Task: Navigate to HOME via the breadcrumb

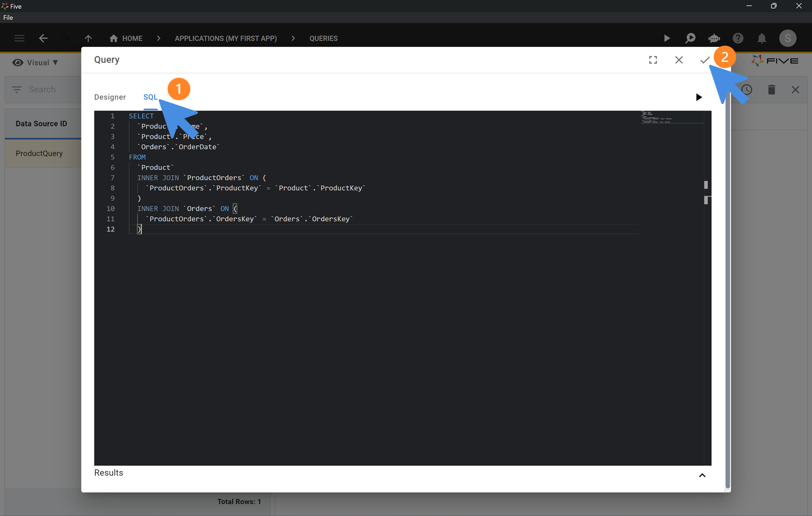Action: point(126,38)
